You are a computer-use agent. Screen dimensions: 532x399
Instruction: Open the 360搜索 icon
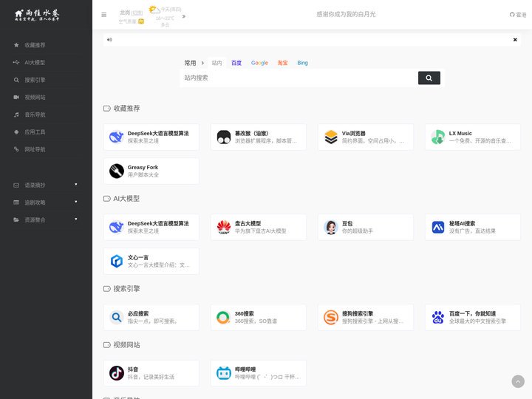click(224, 317)
